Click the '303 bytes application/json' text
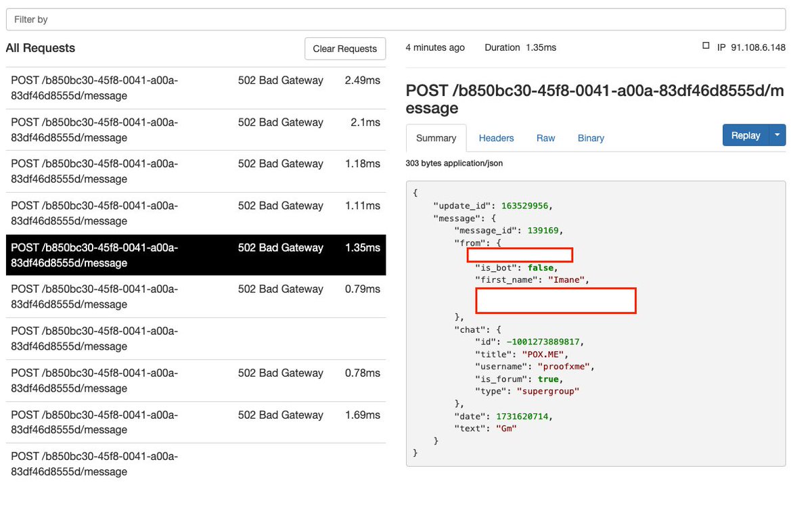 454,163
